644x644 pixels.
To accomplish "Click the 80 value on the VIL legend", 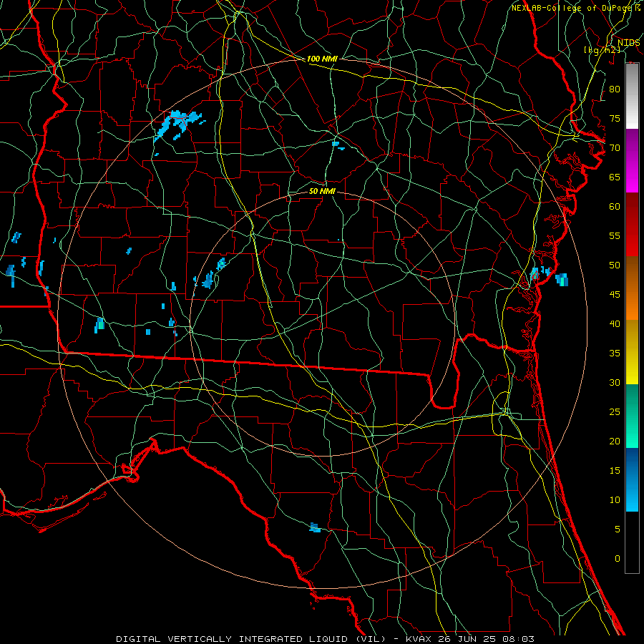I will coord(615,89).
